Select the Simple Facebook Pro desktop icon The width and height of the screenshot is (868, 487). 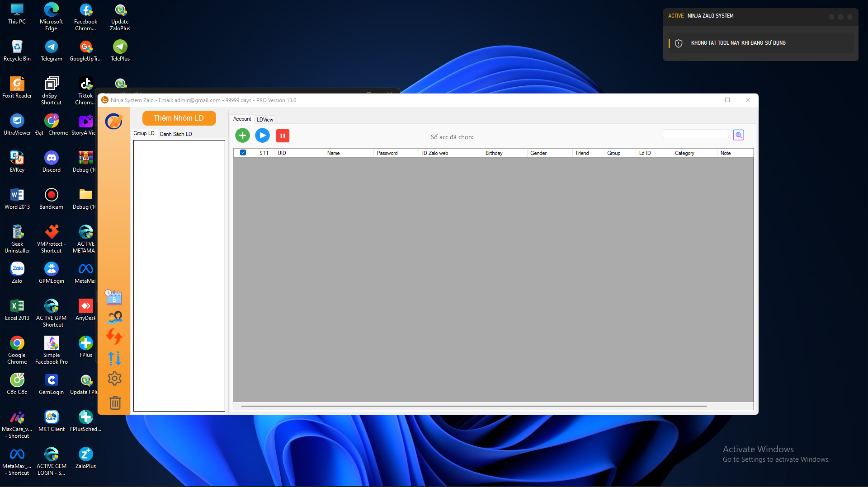[x=52, y=350]
